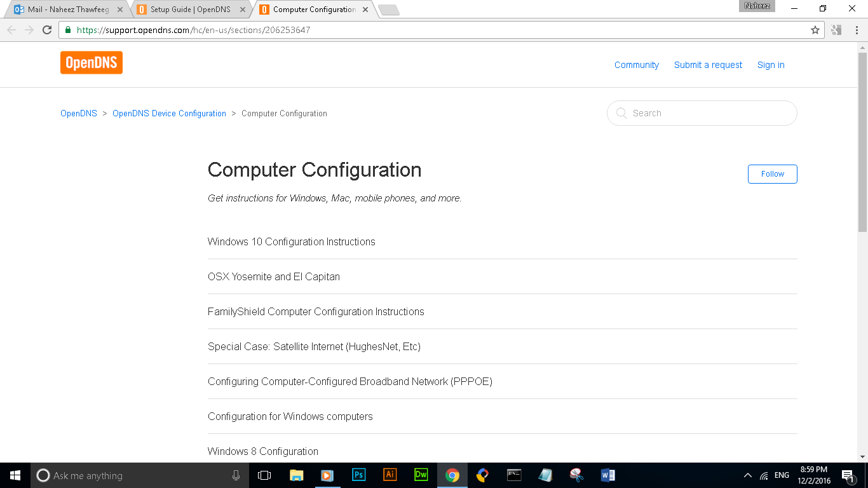Go back using the browser back arrow
Screen dimensions: 868x488
[x=11, y=30]
